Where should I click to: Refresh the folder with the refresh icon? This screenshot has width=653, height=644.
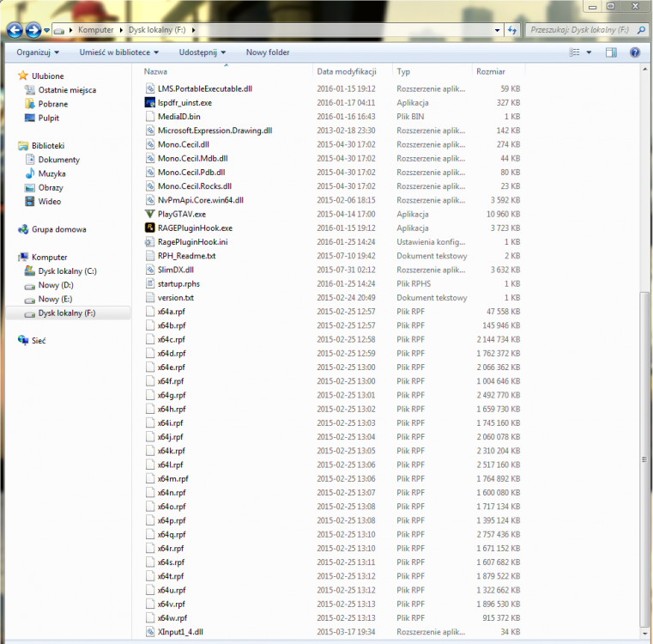coord(512,30)
